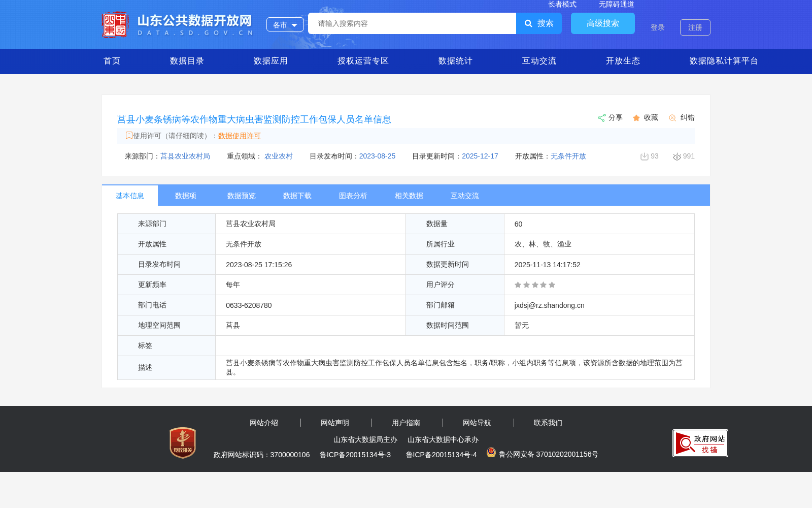Click 政府网站标识码：3700000106 text
Image resolution: width=812 pixels, height=508 pixels.
pos(262,455)
